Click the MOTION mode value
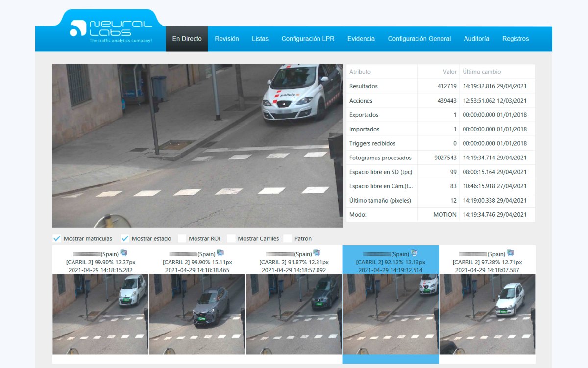 (445, 215)
